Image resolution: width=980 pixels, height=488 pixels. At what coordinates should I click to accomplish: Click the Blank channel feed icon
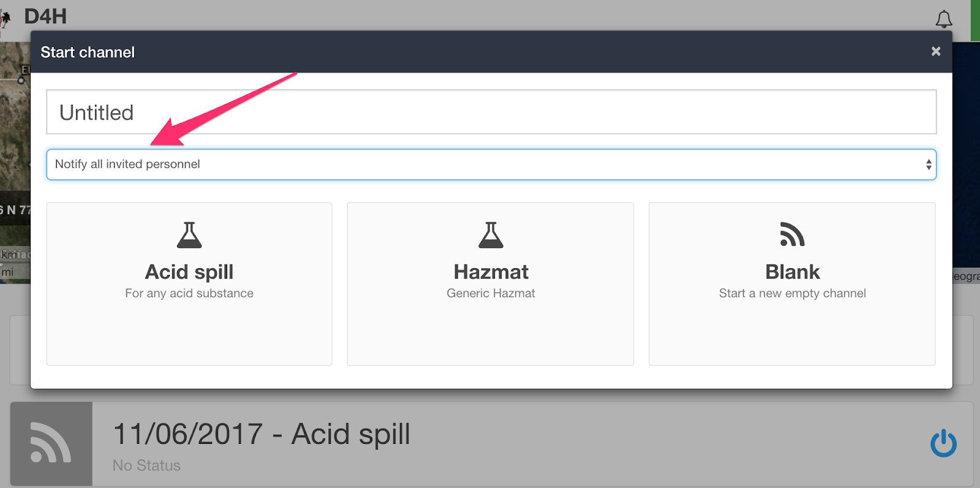[x=792, y=235]
